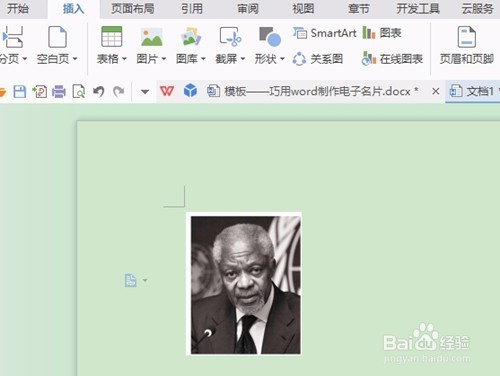Expand the quick access toolbar dropdown
The image size is (500, 376).
pos(145,91)
